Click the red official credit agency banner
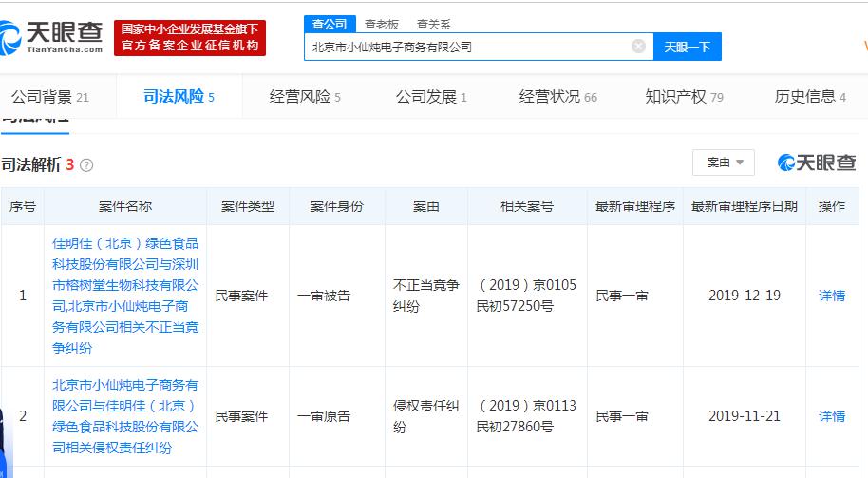The height and width of the screenshot is (478, 868). (190, 38)
